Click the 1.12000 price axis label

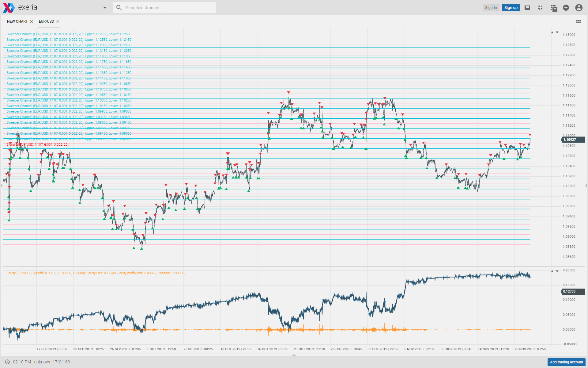(x=569, y=85)
